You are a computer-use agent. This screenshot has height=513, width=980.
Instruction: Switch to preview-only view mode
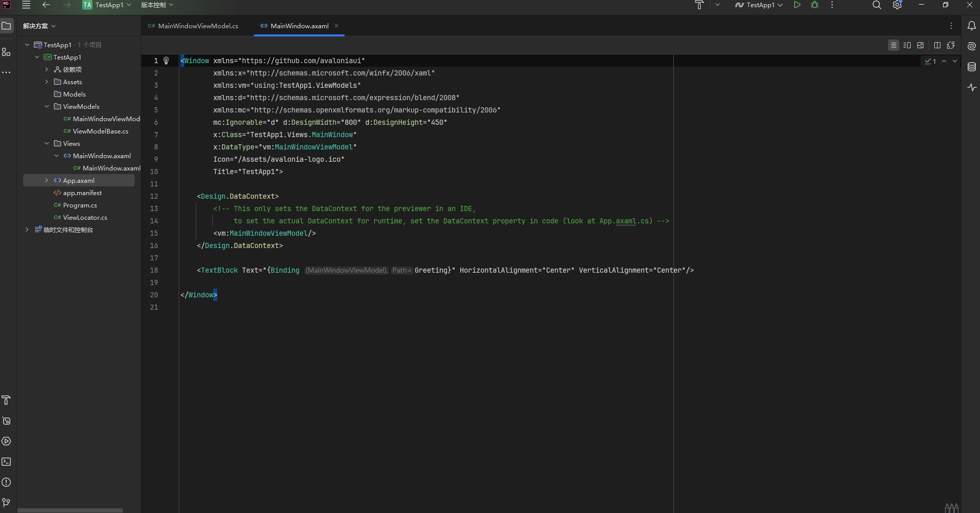(x=920, y=45)
